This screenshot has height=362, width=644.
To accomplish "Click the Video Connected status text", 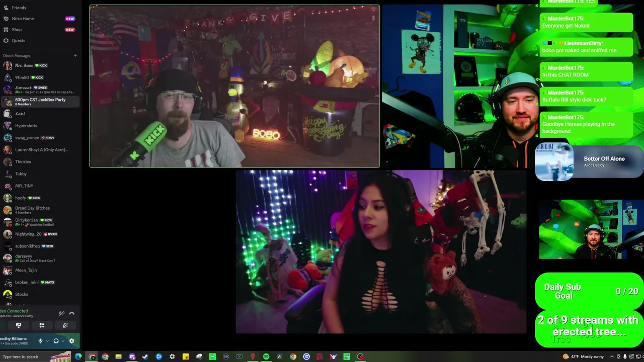I will click(14, 311).
